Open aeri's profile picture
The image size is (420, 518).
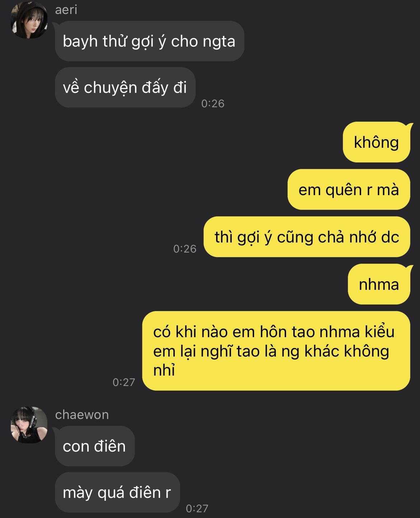coord(29,20)
